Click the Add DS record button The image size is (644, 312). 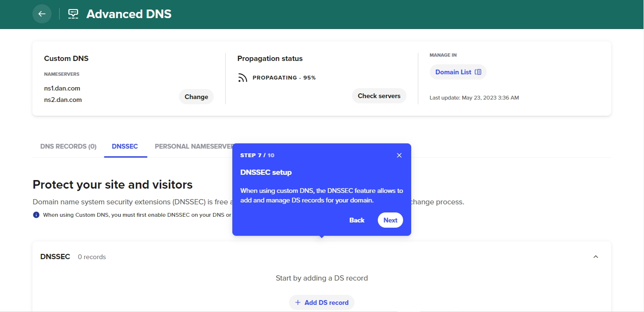pos(322,302)
